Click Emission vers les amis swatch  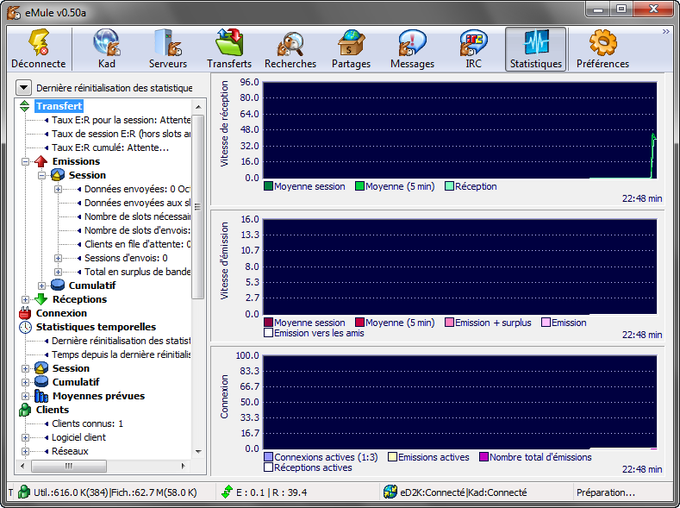click(x=268, y=333)
